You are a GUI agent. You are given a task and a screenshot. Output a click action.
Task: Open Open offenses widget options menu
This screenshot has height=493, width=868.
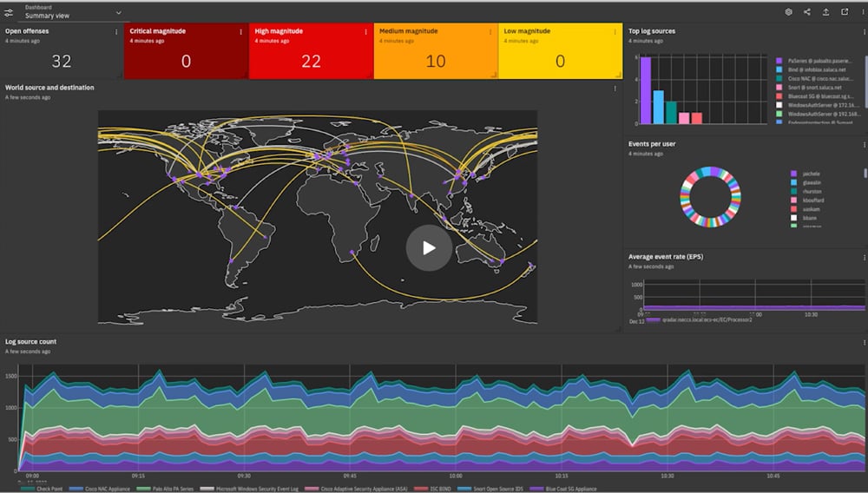116,32
